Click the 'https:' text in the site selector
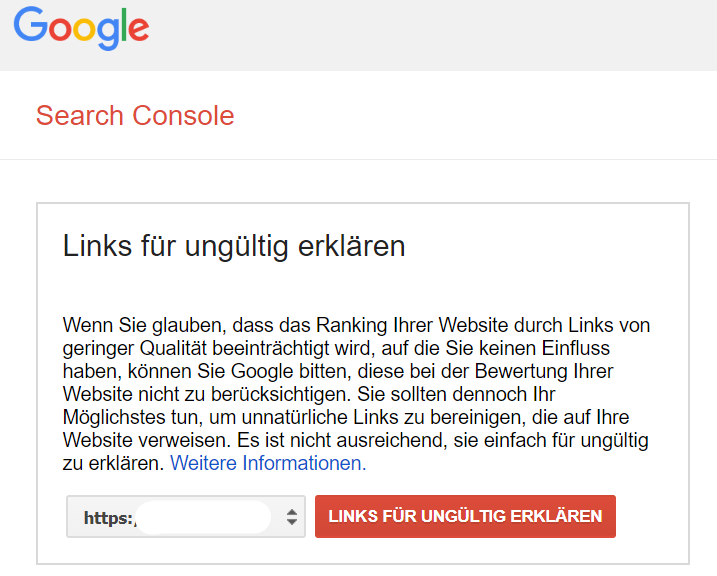Viewport: 717px width, 576px height. [x=108, y=517]
